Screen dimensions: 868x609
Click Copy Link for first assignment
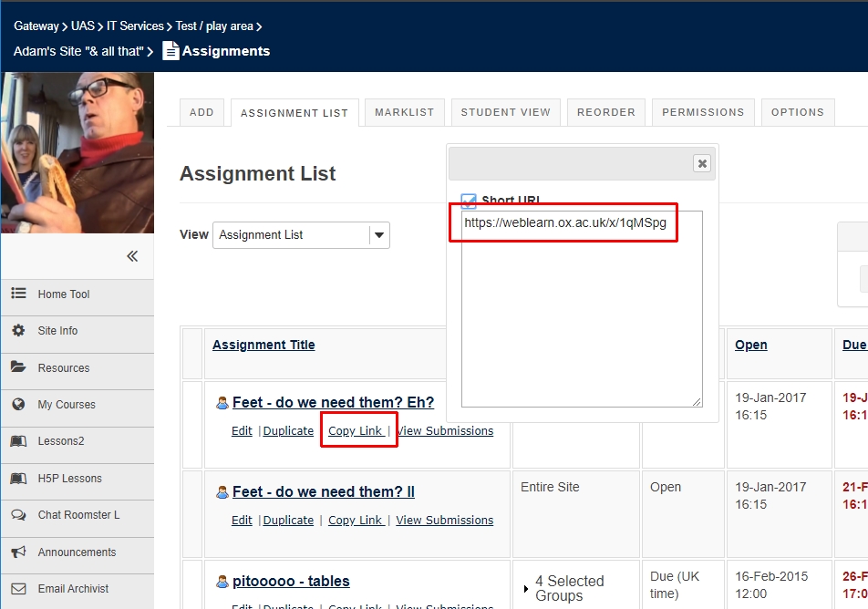(356, 431)
